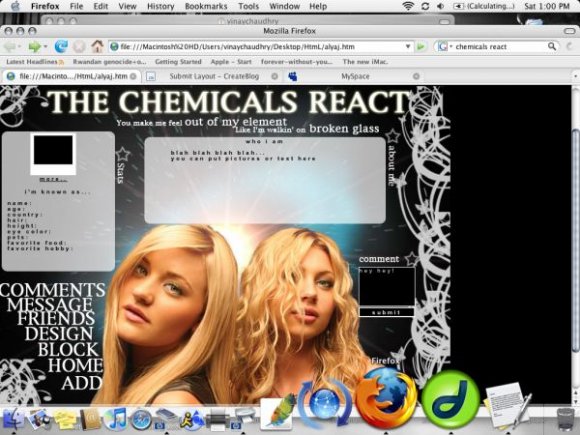The image size is (580, 435).
Task: Click the Sat 1:00 PM clock
Action: [x=546, y=6]
